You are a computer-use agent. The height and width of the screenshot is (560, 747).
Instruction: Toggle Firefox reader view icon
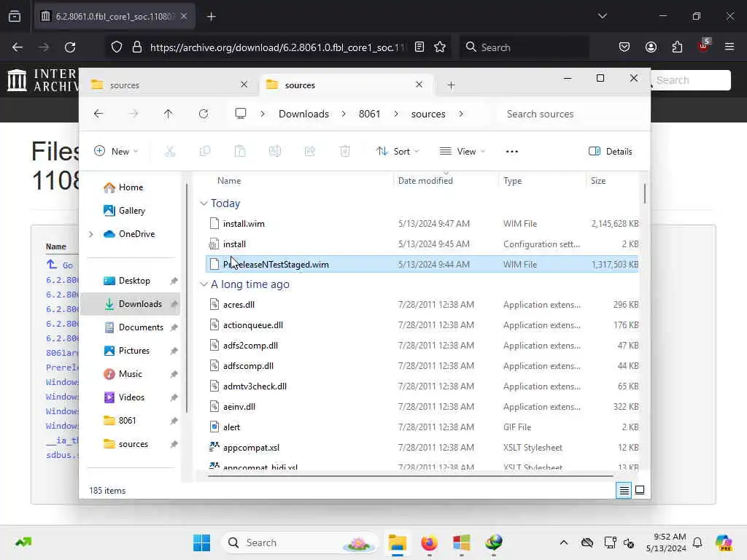(419, 47)
